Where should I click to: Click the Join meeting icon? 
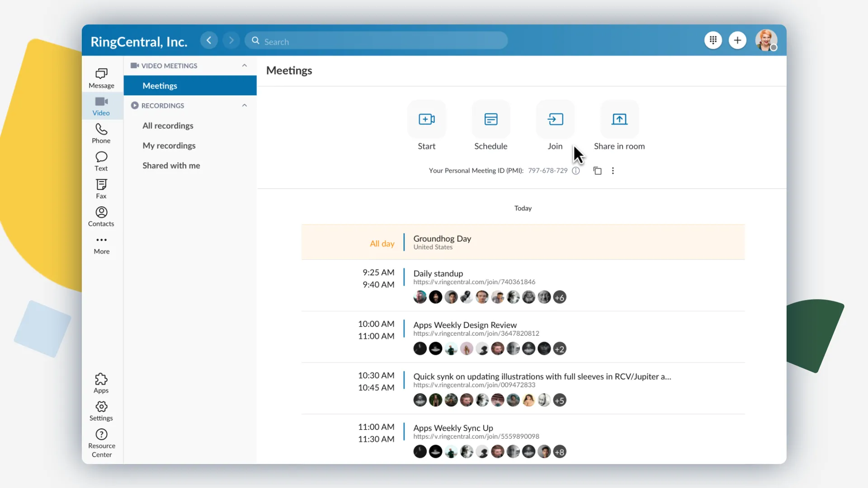(x=555, y=119)
